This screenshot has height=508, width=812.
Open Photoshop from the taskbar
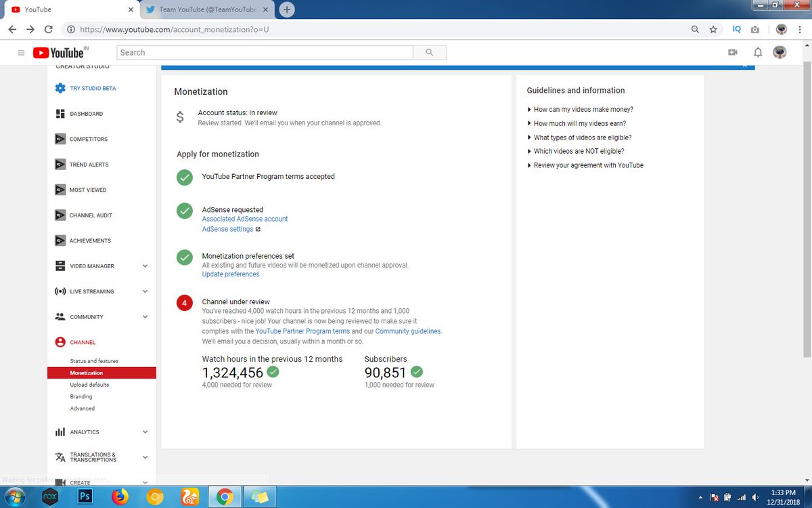point(85,496)
